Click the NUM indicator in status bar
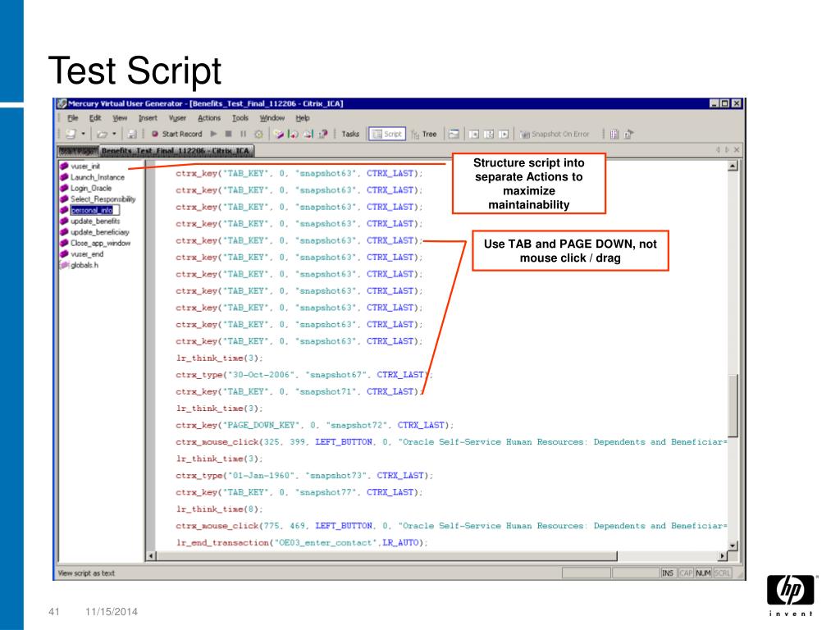The image size is (840, 630). point(703,573)
